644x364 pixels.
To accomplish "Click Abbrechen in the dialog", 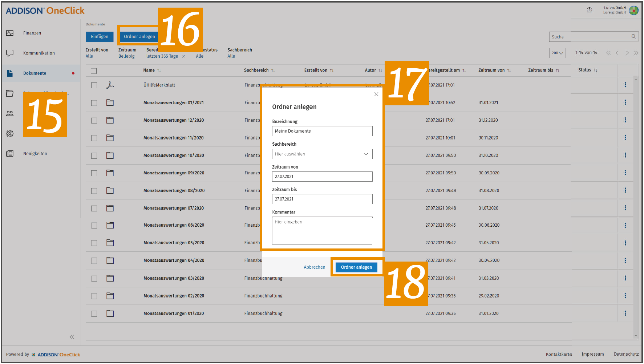I will [315, 267].
